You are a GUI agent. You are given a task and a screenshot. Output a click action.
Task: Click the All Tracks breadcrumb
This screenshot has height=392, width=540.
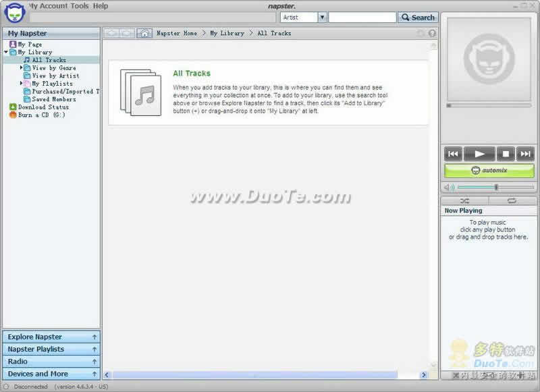(274, 33)
